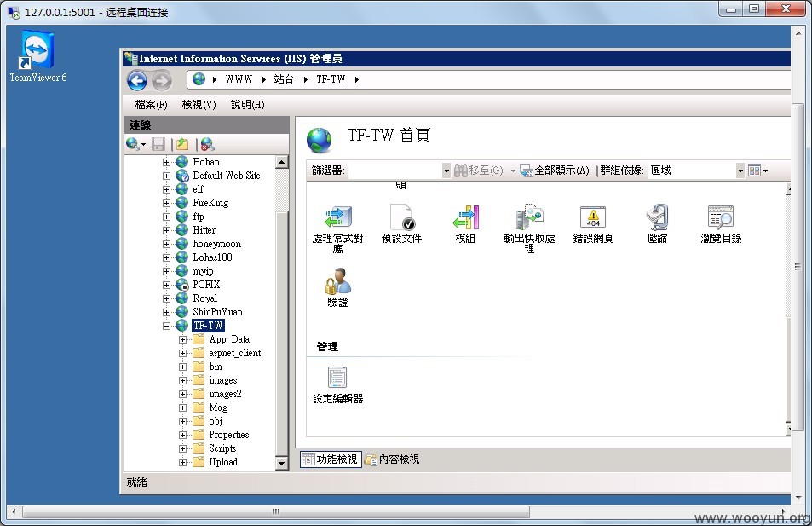Minimize the remote desktop connection window
812x526 pixels.
[731, 9]
